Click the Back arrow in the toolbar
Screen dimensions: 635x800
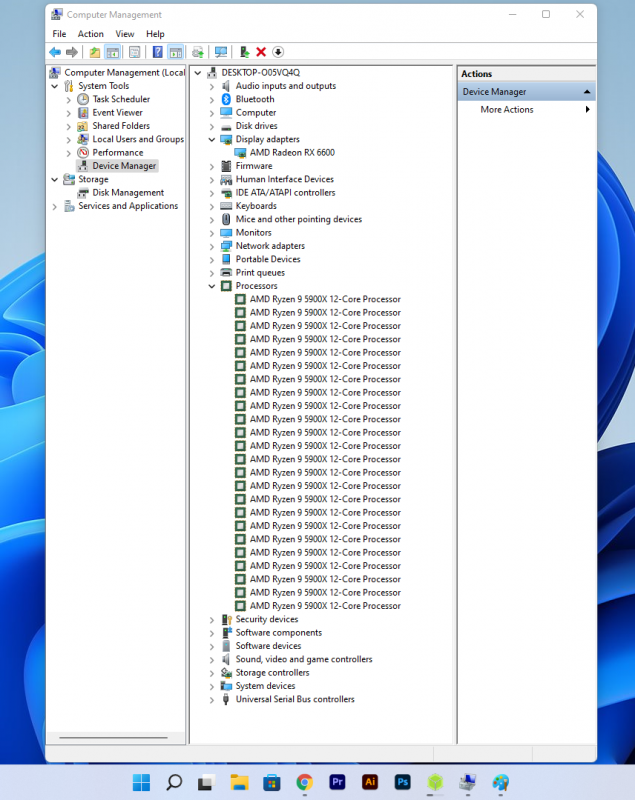[x=55, y=52]
